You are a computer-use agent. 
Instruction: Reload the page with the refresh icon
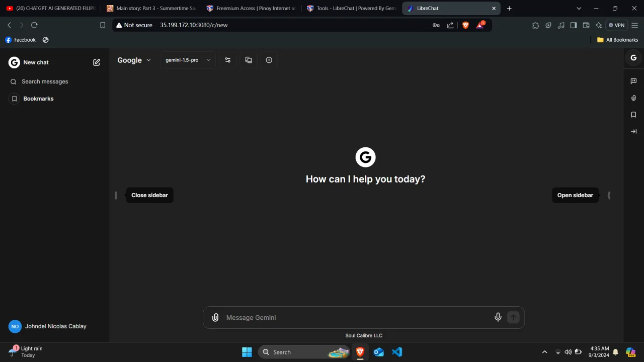[34, 25]
